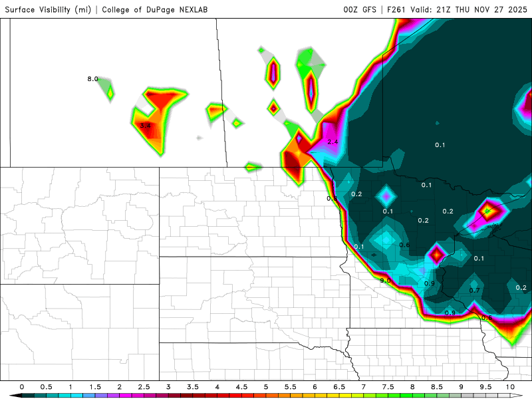Click the legend scale label "5"

(x=266, y=387)
